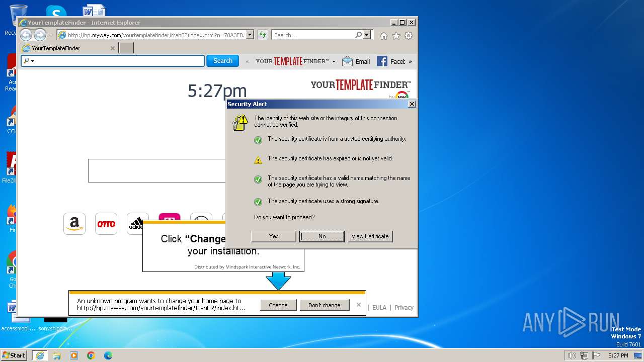Screen dimensions: 644x362
Task: Click Yes in the Security Alert
Action: (274, 236)
